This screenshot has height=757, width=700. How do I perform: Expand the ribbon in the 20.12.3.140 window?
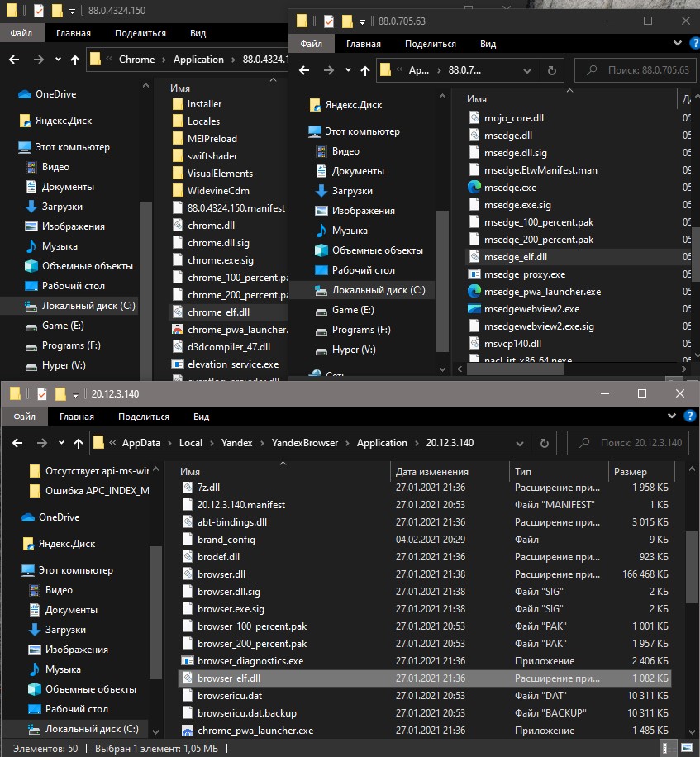click(672, 416)
